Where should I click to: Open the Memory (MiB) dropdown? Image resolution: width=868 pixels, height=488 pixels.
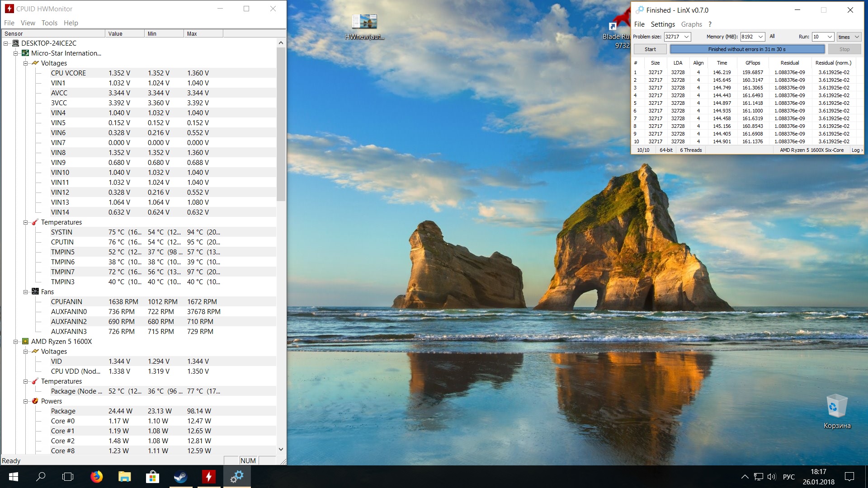tap(761, 37)
